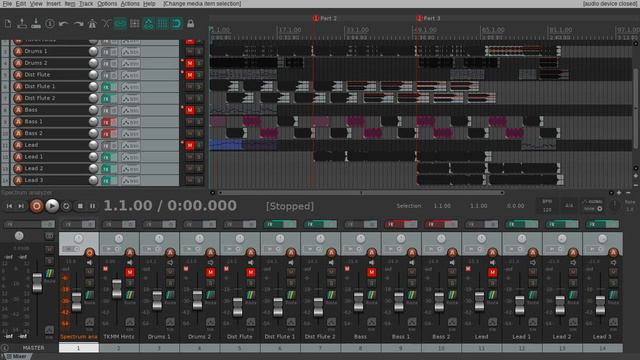Unmute TKMM Hints mixer channel

(130, 273)
